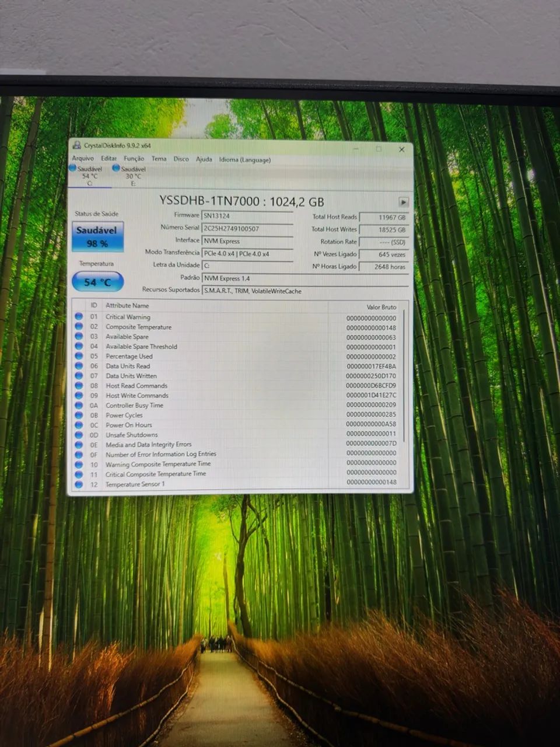560x747 pixels.
Task: Click the next disk arrow button
Action: pos(403,202)
